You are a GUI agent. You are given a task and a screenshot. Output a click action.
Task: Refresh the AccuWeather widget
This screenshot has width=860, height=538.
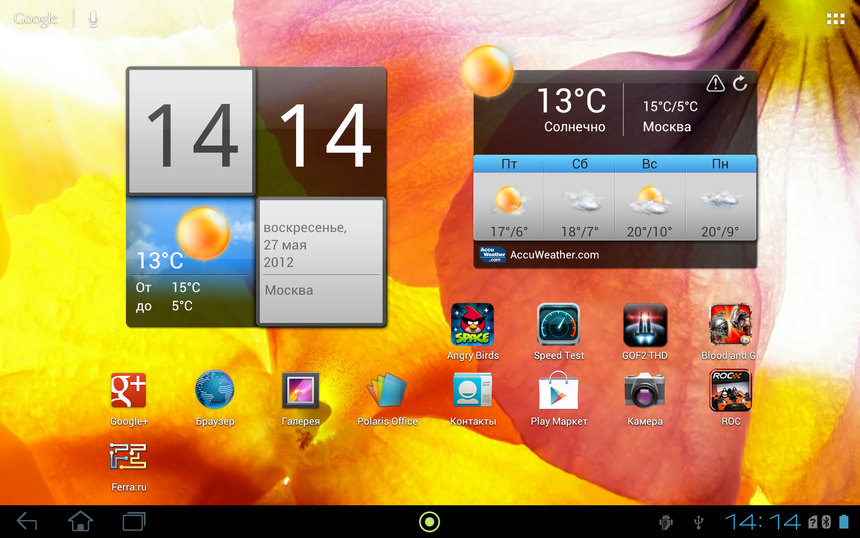tap(740, 83)
